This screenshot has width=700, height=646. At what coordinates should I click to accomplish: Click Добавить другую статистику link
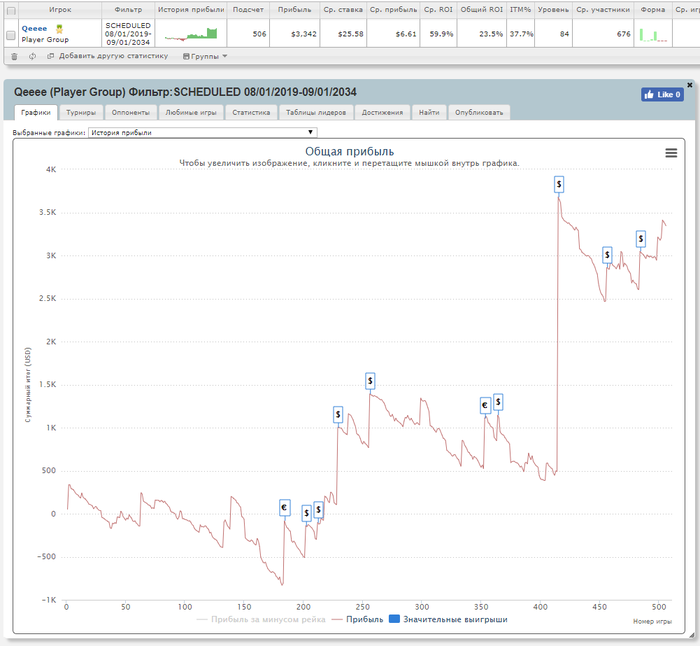[x=113, y=56]
